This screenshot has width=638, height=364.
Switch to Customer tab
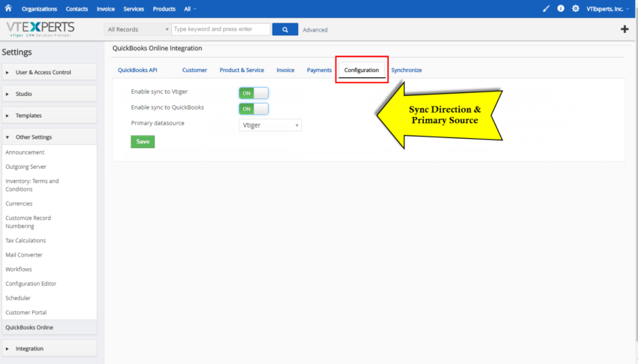pos(194,70)
